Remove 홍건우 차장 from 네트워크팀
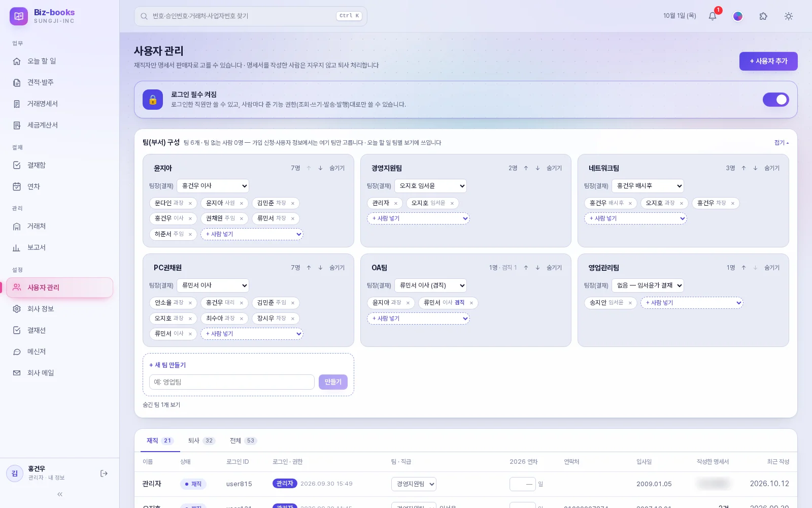The width and height of the screenshot is (812, 508). click(733, 203)
